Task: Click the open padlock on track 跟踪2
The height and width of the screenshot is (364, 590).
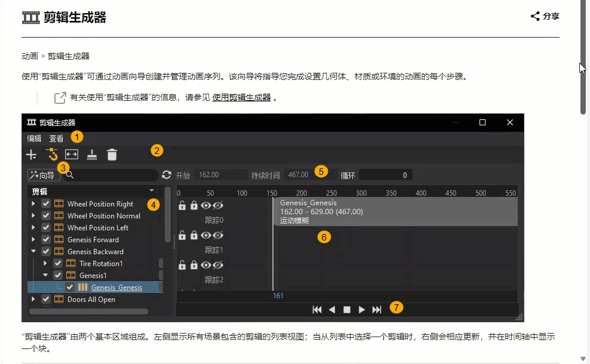Action: click(x=182, y=265)
